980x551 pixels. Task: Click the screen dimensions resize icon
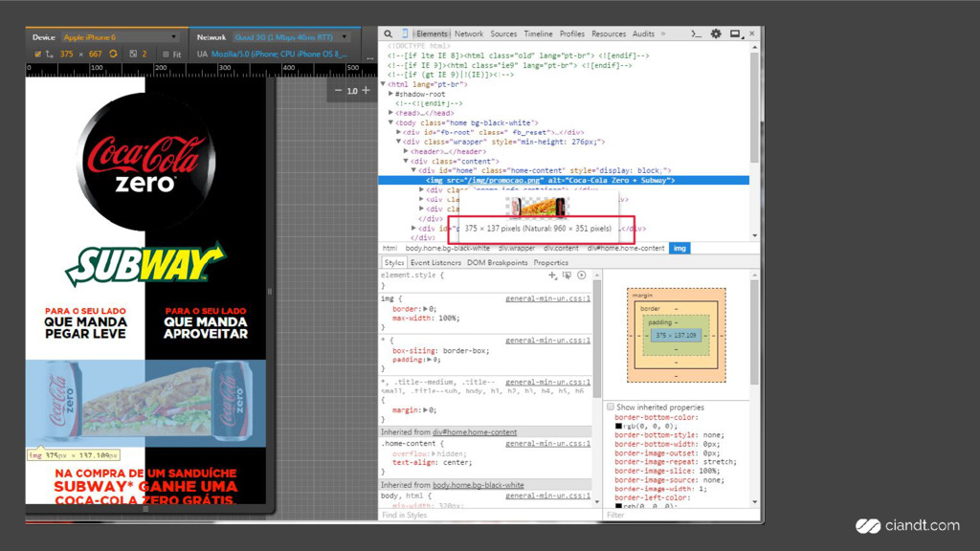[x=50, y=54]
